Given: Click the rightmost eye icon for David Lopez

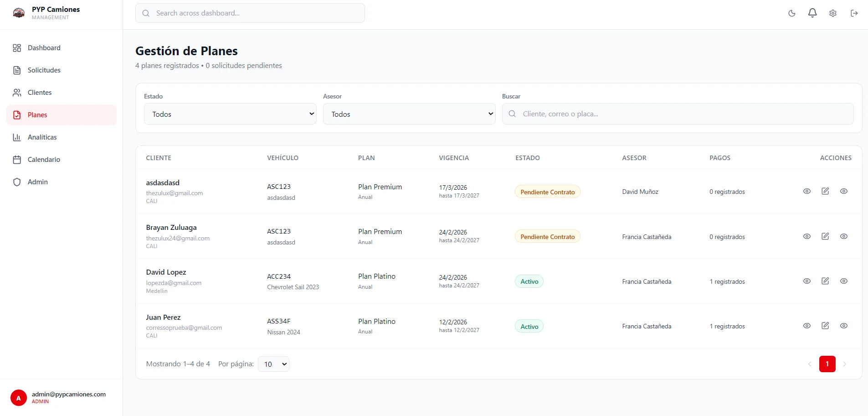Looking at the screenshot, I should [843, 281].
